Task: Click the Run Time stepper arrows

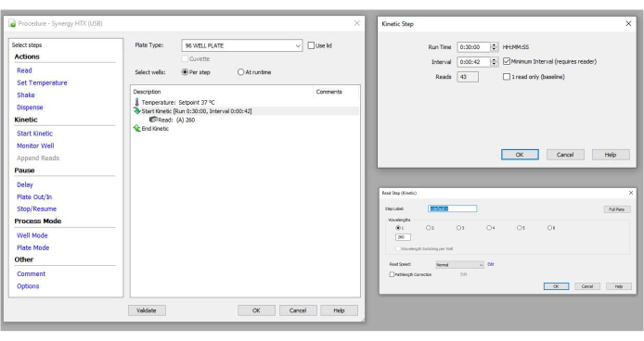Action: pyautogui.click(x=494, y=47)
